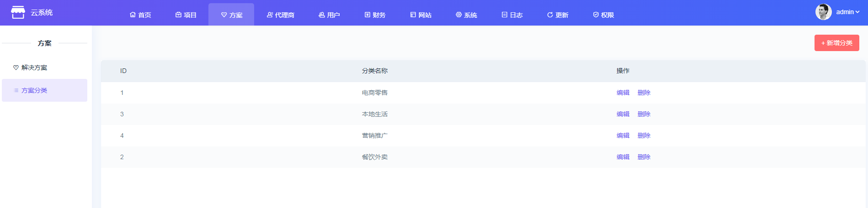868x208 pixels.
Task: Click the website icon next to 网站
Action: coord(413,15)
